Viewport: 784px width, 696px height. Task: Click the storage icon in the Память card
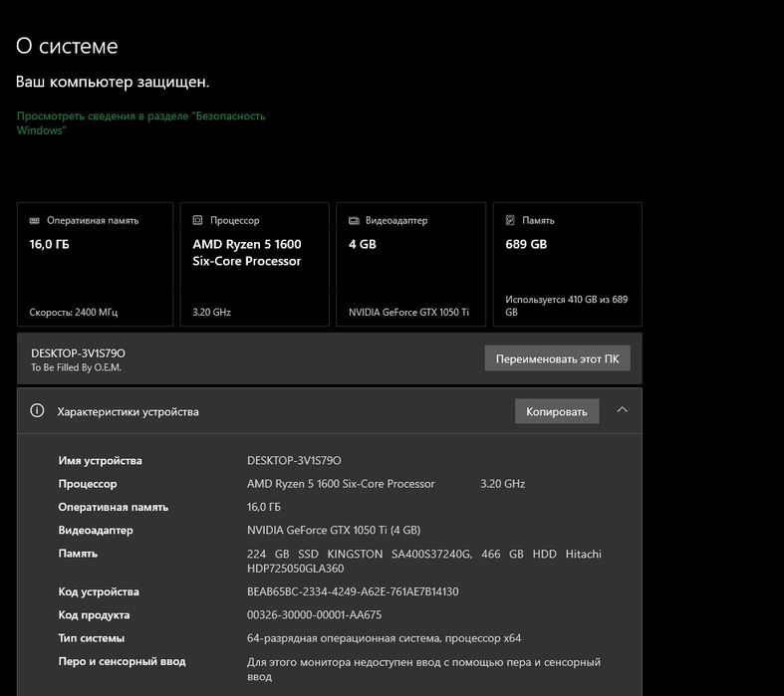pos(511,221)
